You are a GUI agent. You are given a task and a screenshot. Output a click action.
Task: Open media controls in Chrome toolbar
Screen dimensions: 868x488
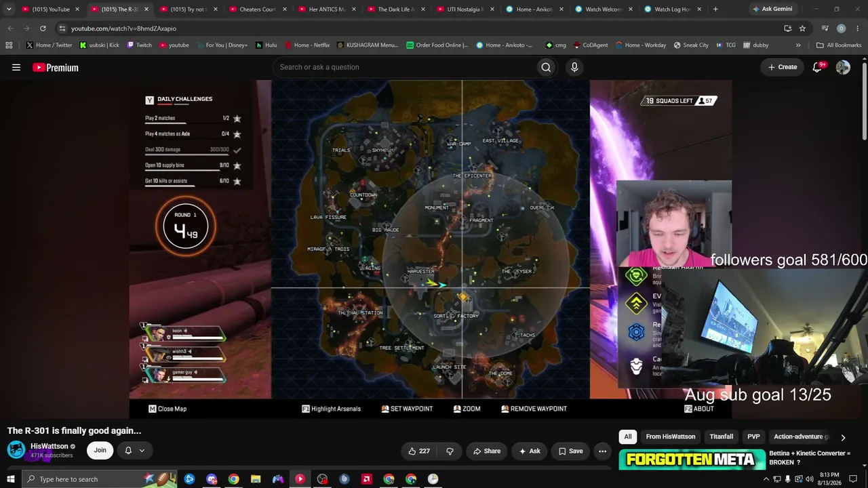(x=825, y=28)
